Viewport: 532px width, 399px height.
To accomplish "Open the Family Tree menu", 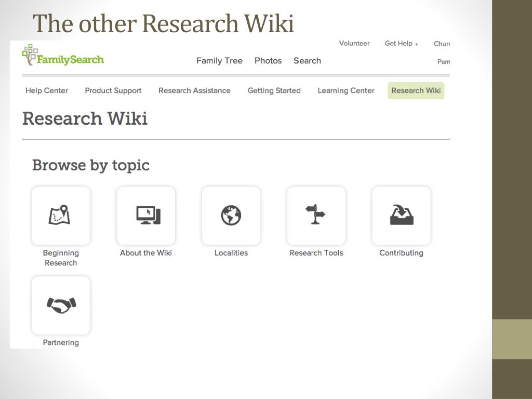I will coord(220,61).
